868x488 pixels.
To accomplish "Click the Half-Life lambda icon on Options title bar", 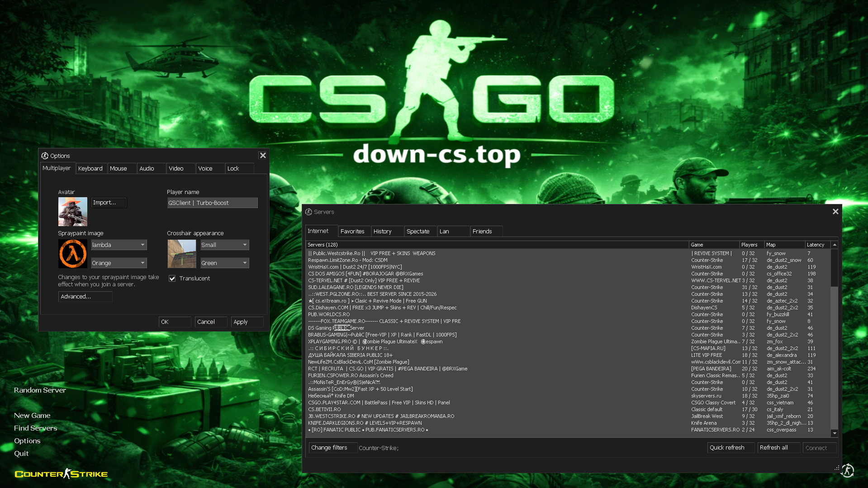I will 45,156.
